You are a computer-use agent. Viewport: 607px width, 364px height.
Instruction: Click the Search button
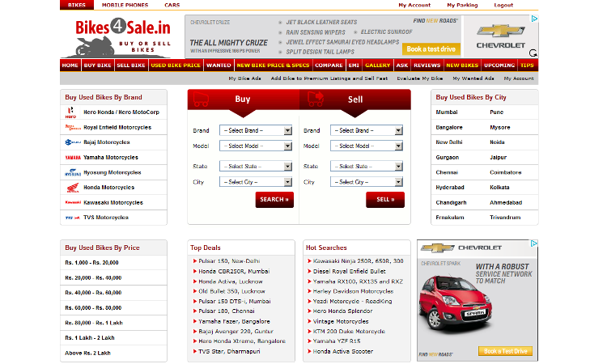click(274, 200)
